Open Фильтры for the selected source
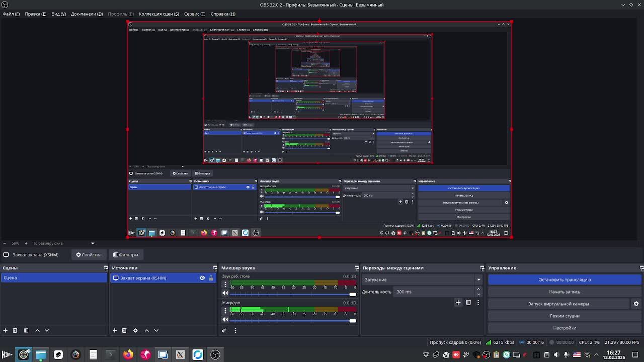 (126, 255)
